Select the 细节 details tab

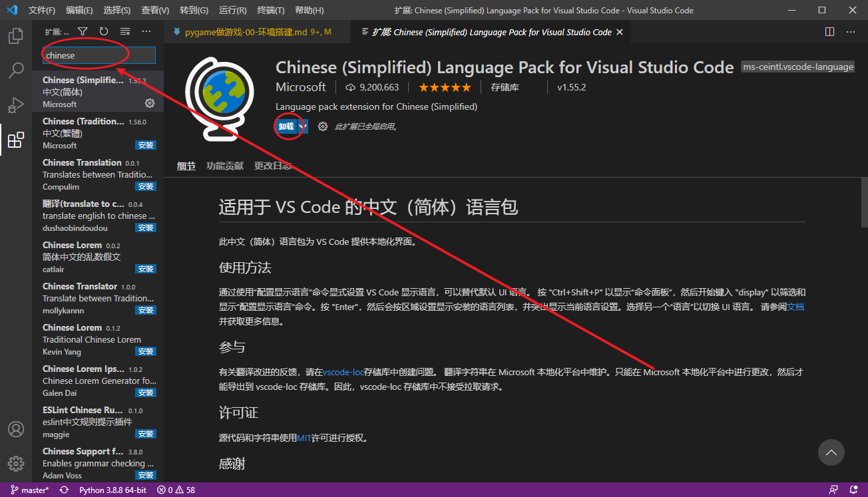point(186,166)
